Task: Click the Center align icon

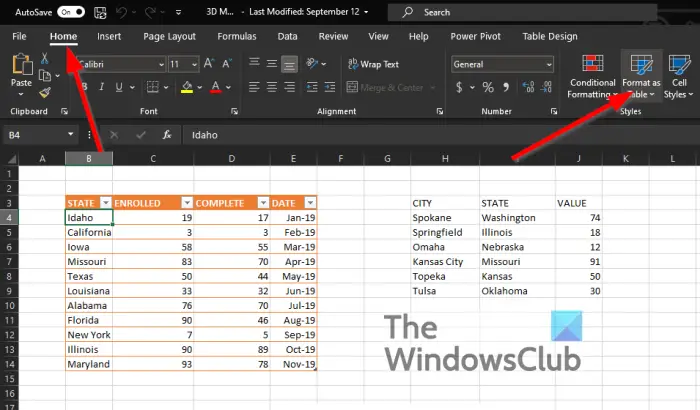Action: [271, 87]
